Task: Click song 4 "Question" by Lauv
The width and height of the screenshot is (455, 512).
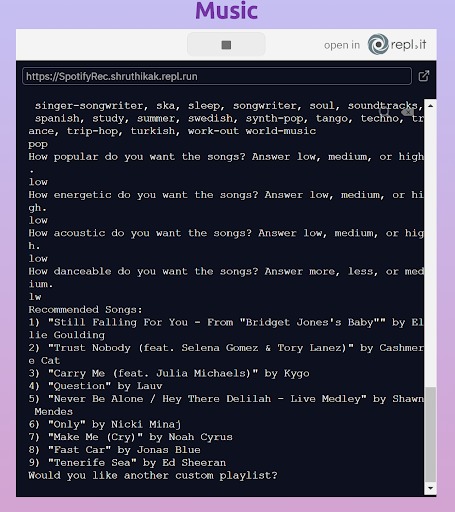Action: point(95,386)
